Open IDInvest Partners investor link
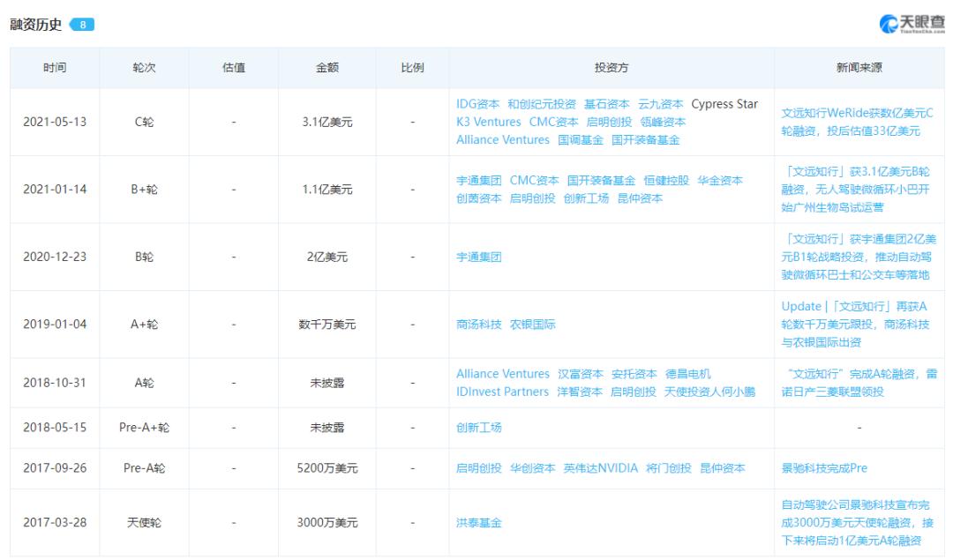The image size is (953, 560). 502,392
